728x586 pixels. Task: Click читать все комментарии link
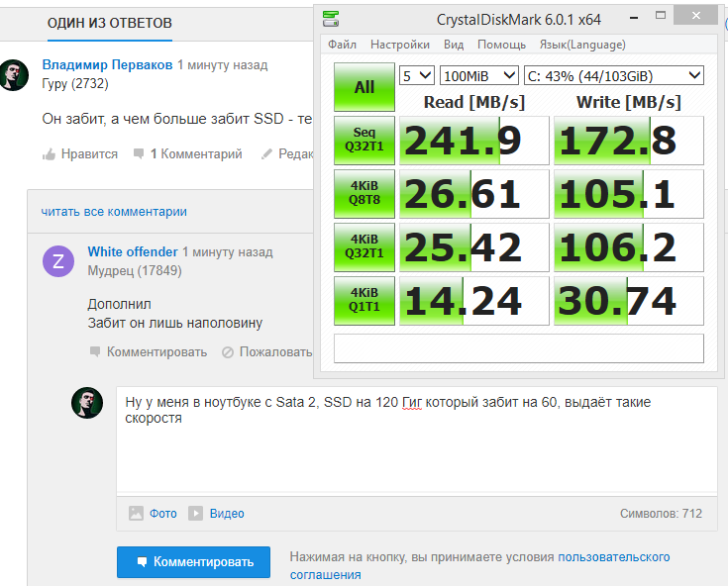(x=114, y=212)
